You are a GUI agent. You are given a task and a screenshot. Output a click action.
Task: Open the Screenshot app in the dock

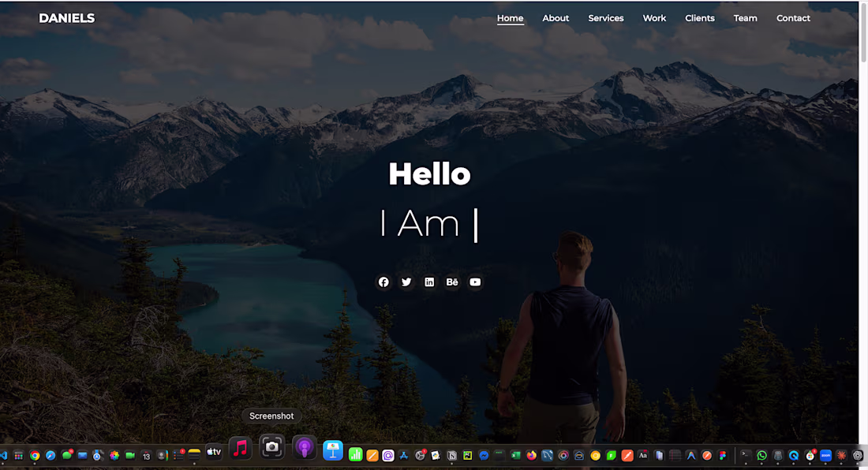click(271, 447)
